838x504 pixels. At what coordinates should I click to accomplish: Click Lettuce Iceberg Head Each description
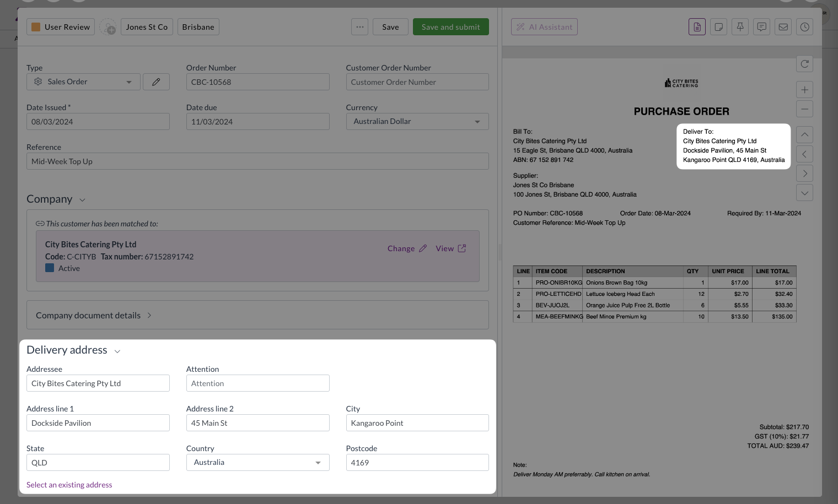tap(620, 294)
